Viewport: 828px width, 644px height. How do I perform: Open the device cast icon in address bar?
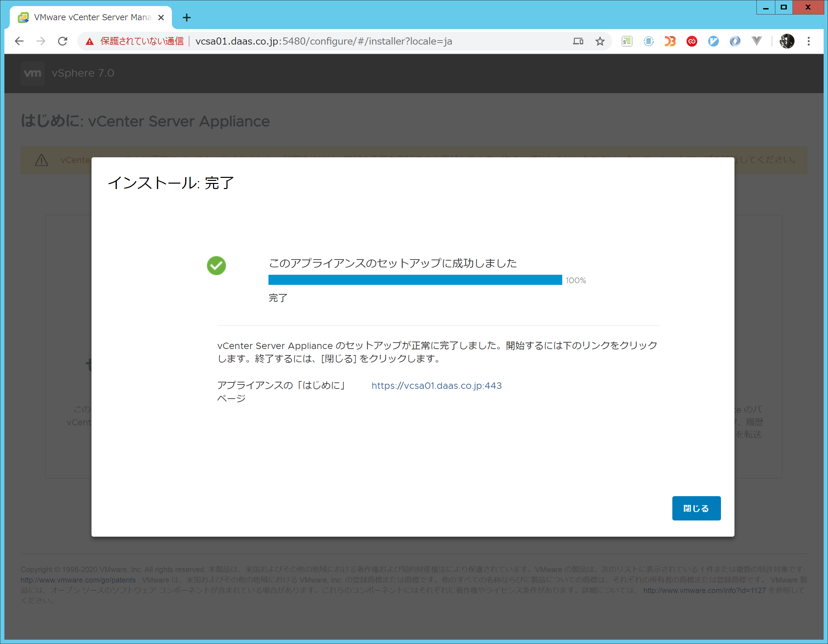click(x=578, y=41)
